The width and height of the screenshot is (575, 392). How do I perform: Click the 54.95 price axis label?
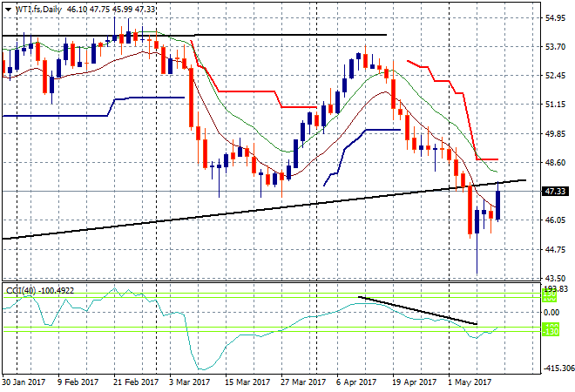tap(555, 17)
